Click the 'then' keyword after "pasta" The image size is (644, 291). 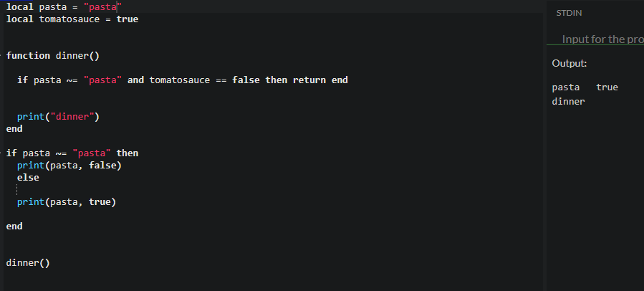point(127,153)
